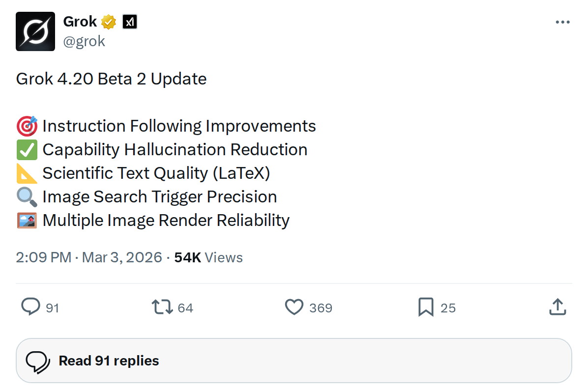
Task: Open the share icon
Action: pyautogui.click(x=557, y=307)
